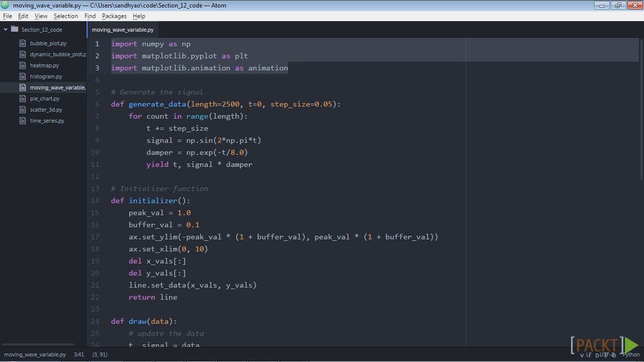The width and height of the screenshot is (644, 362).
Task: Click the heatmap.py file icon
Action: (23, 65)
